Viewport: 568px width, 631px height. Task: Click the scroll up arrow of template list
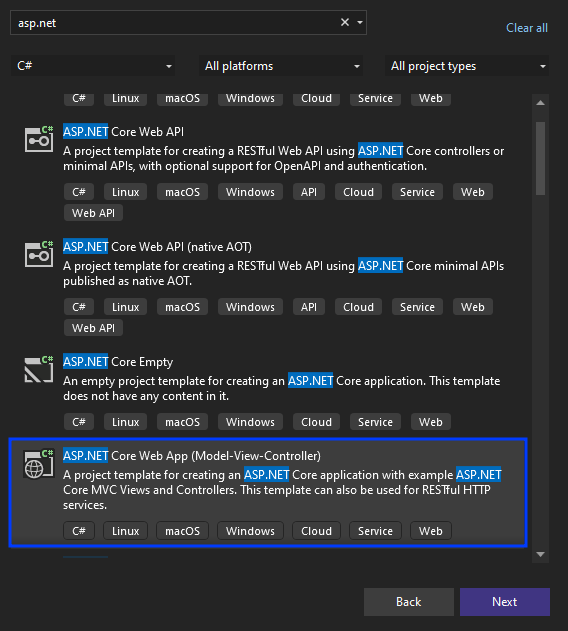[x=541, y=103]
